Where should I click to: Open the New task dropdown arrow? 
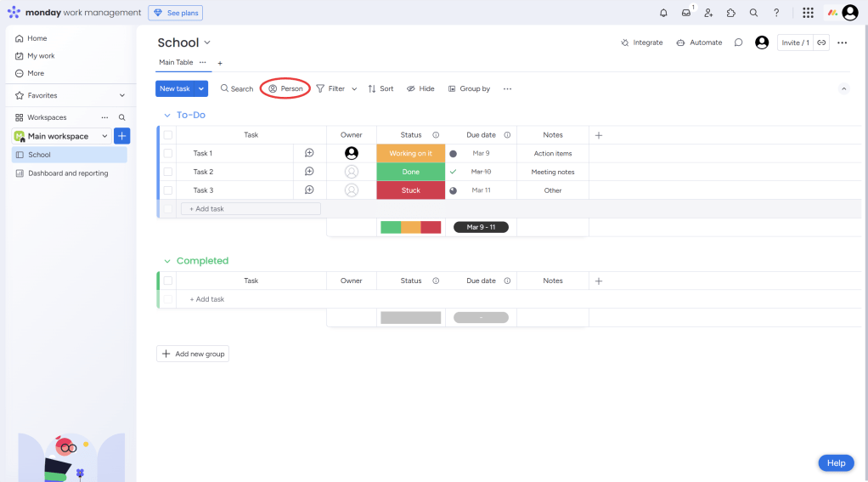click(x=201, y=88)
